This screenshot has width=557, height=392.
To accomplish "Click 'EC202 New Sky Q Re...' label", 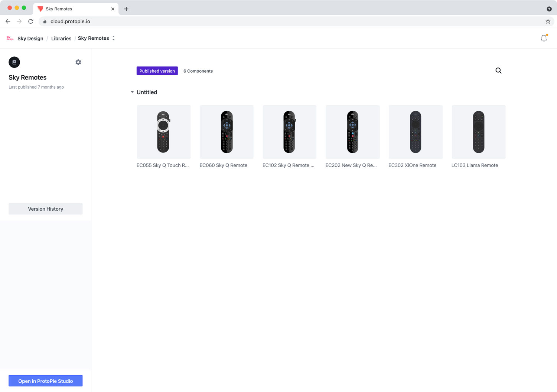I will pyautogui.click(x=351, y=165).
